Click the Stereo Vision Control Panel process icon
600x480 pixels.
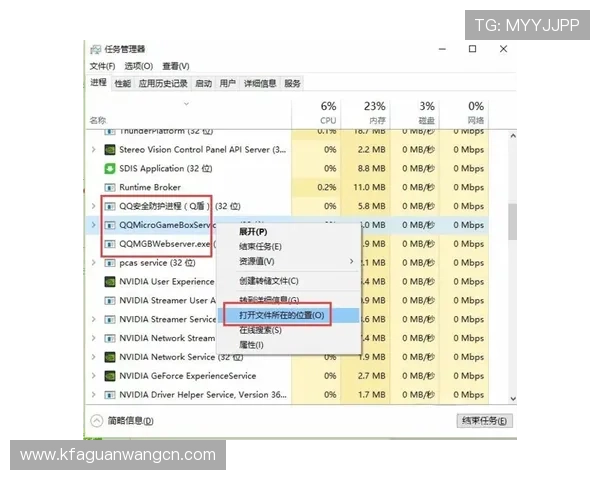point(110,150)
